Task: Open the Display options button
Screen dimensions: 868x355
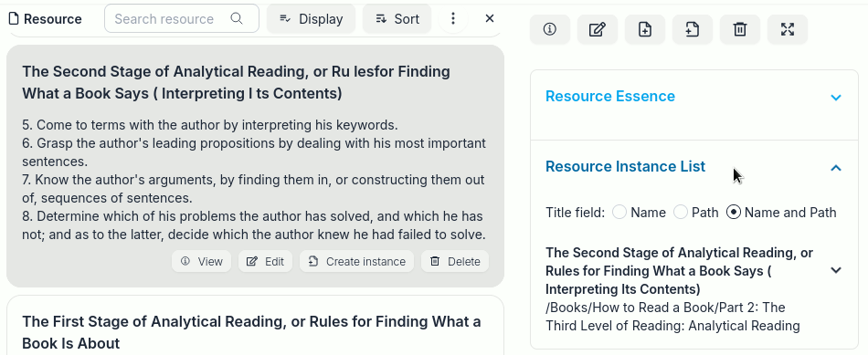Action: [311, 19]
